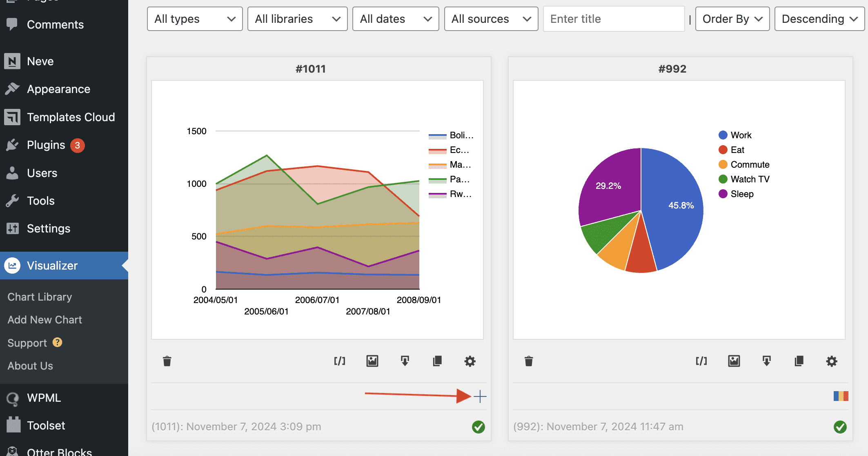Expand the All libraries filter
The image size is (868, 456).
coord(297,19)
